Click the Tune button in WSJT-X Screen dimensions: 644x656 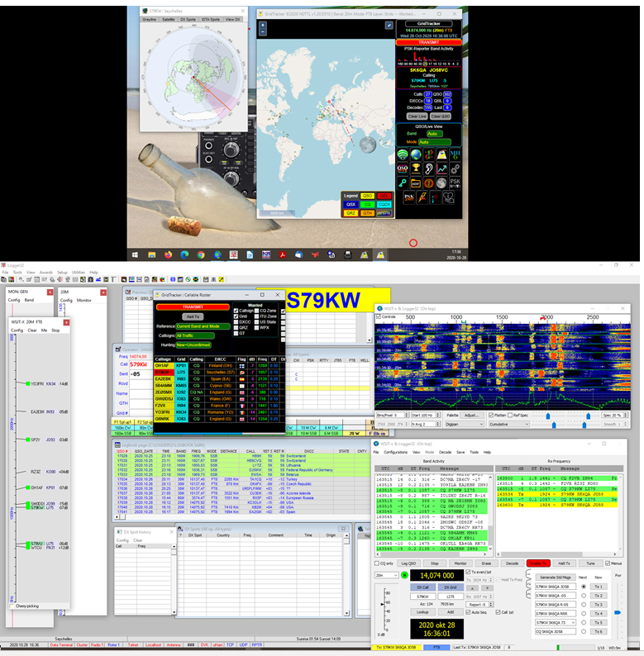pyautogui.click(x=590, y=563)
